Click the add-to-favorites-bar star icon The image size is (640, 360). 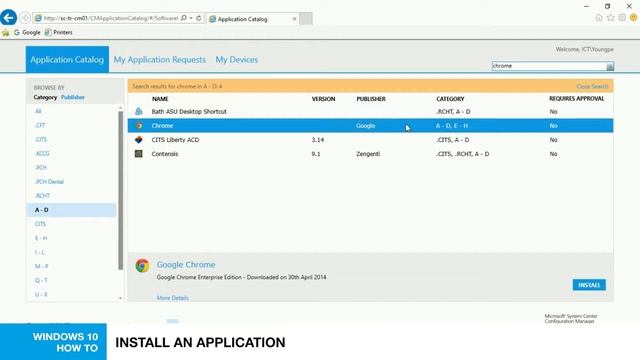pyautogui.click(x=6, y=32)
